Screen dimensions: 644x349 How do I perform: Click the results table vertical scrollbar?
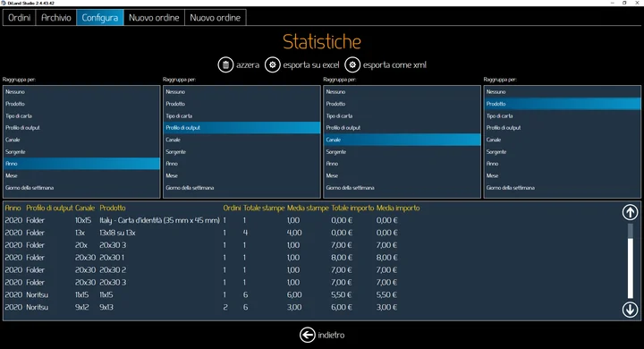(630, 261)
